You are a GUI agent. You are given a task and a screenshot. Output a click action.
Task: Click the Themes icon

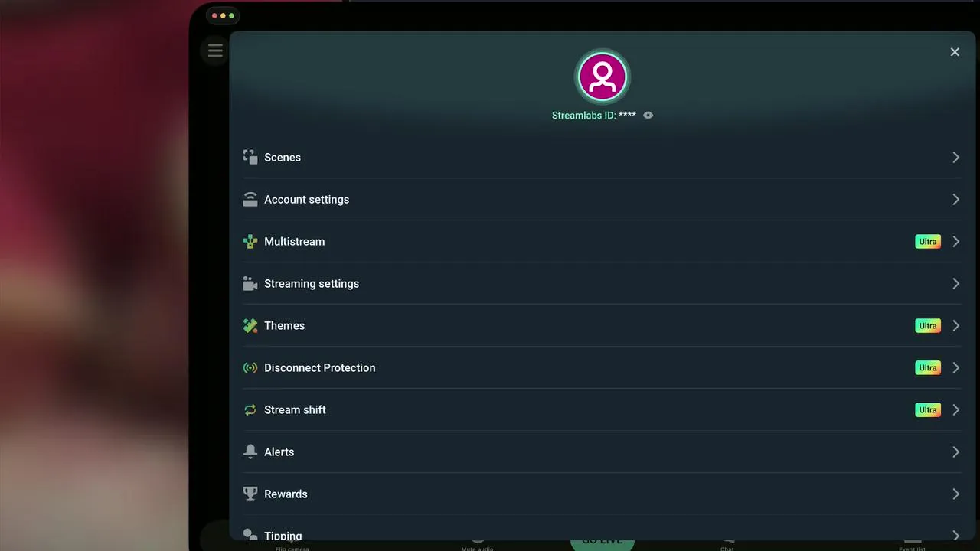[x=250, y=325]
